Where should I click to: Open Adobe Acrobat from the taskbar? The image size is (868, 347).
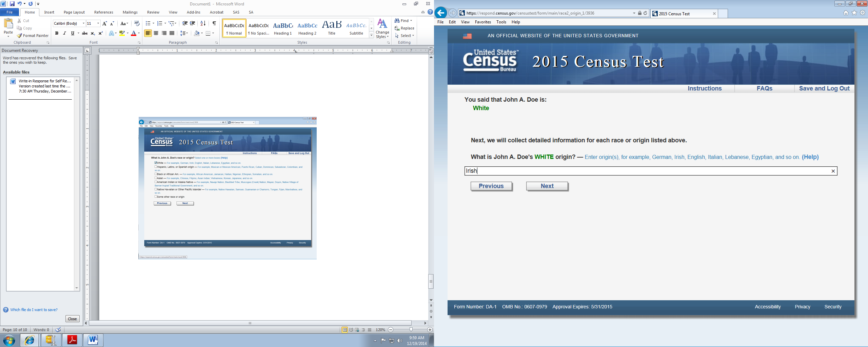72,340
